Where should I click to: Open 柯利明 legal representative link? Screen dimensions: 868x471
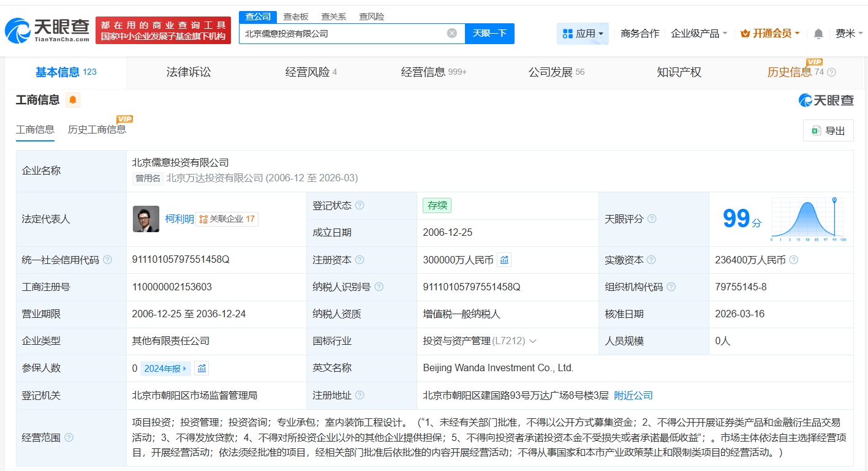pos(179,219)
